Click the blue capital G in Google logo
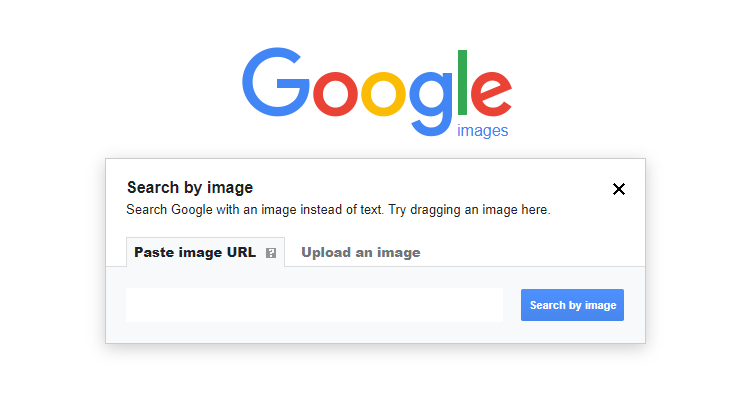The image size is (740, 402). tap(276, 82)
